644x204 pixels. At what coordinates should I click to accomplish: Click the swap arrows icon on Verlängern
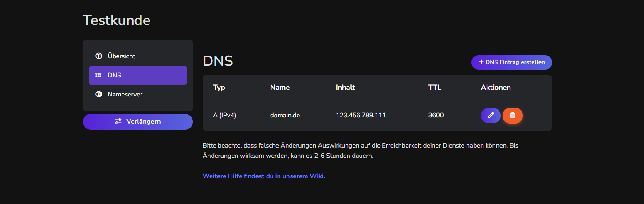point(118,121)
